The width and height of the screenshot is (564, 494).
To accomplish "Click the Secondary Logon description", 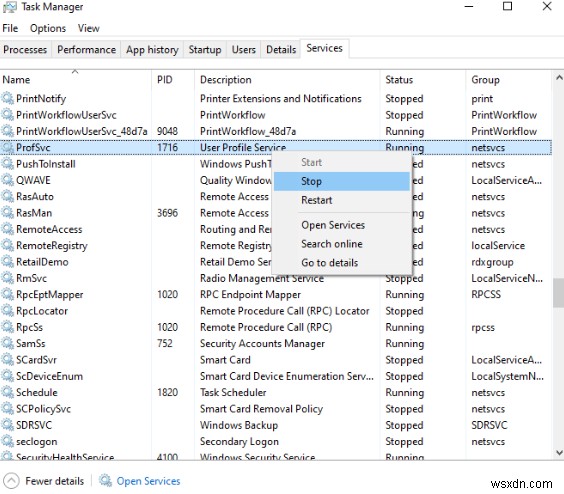I will coord(239,441).
